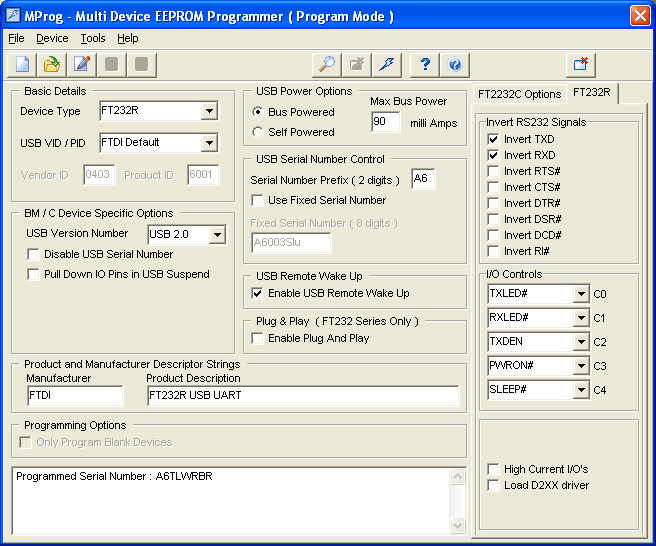The height and width of the screenshot is (546, 656).
Task: Close the MProg window
Action: [x=640, y=16]
